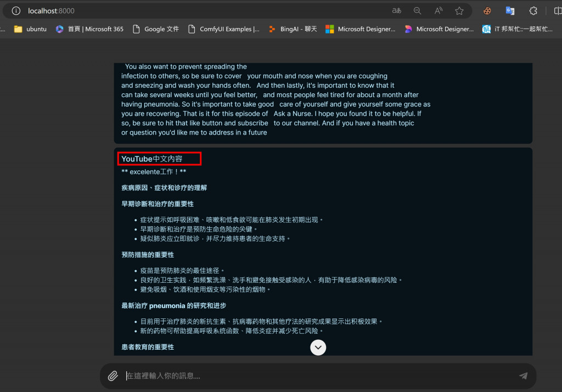Click the bullet 避免吸烟、饮酒和使用烟支
This screenshot has width=562, height=392.
[x=205, y=289]
